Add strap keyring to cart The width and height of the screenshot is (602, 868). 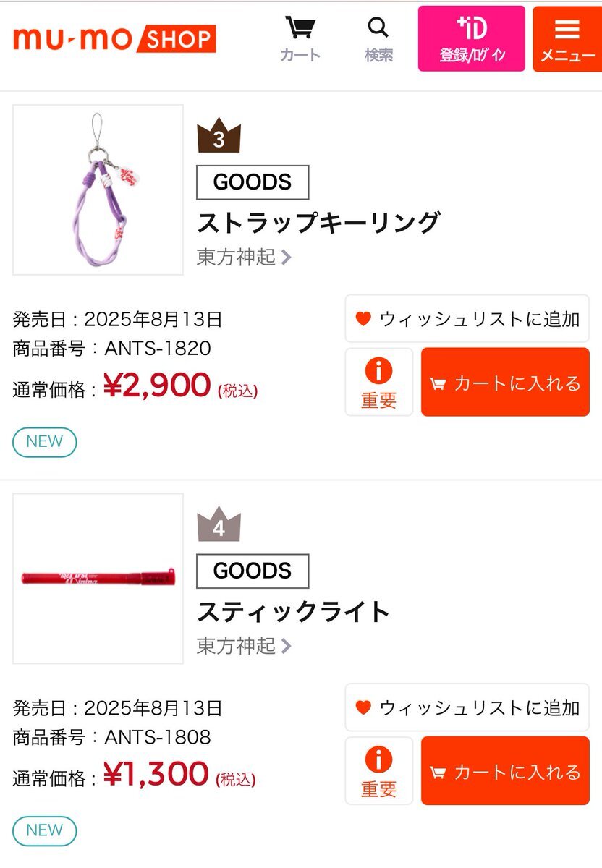click(x=505, y=382)
